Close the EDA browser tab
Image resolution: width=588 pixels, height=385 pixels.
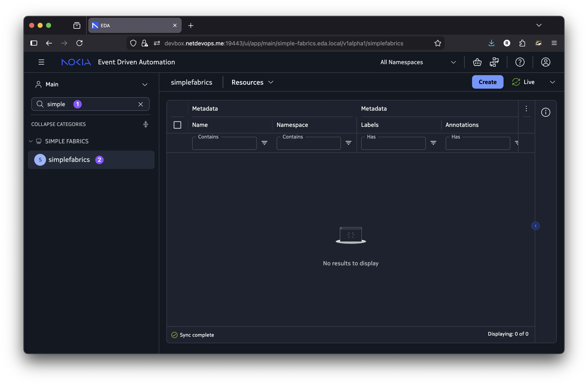175,26
